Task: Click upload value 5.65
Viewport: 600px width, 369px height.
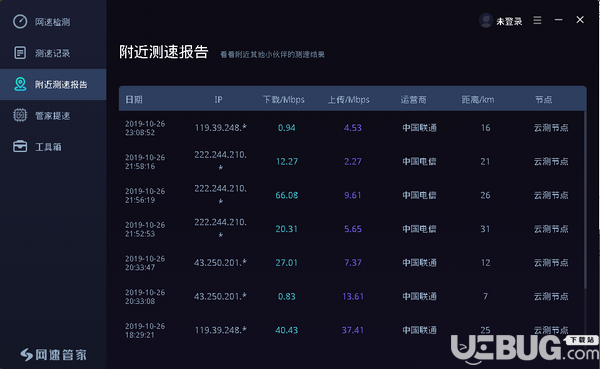Action: [352, 229]
